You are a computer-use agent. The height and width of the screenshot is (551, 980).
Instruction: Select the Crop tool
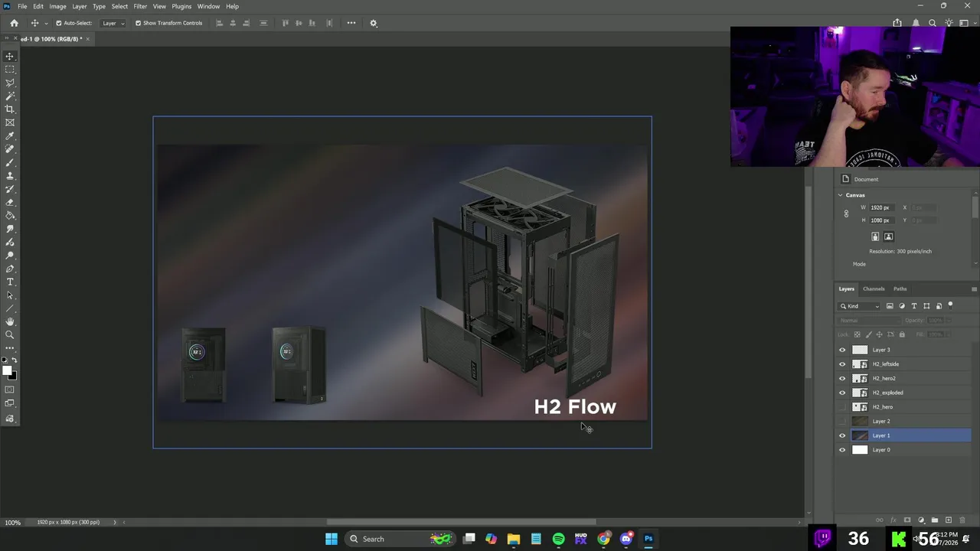click(x=10, y=109)
